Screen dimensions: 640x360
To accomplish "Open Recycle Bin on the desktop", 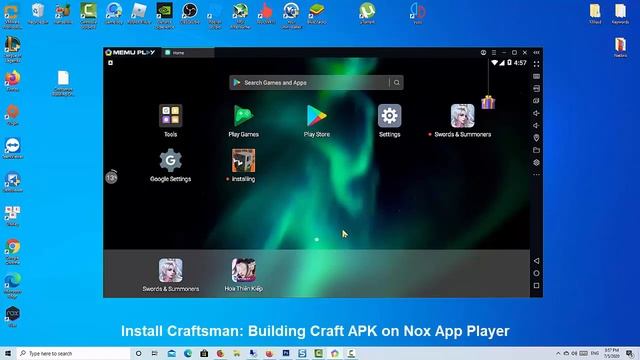I will click(38, 13).
